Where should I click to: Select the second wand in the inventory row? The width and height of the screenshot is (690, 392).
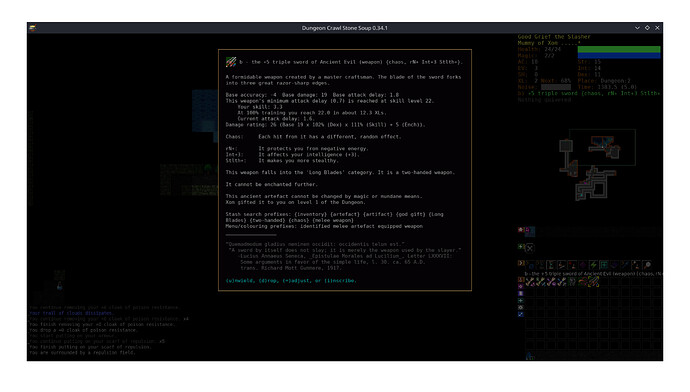[540, 282]
